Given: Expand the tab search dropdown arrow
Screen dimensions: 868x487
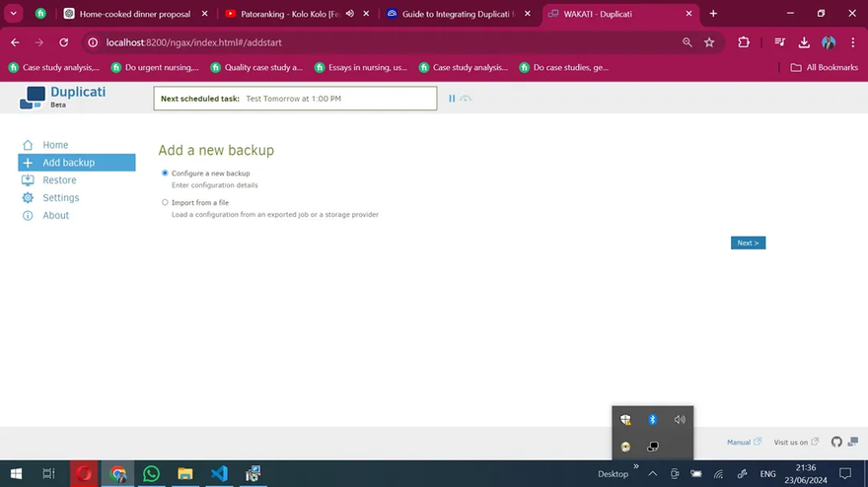Looking at the screenshot, I should click(x=14, y=14).
